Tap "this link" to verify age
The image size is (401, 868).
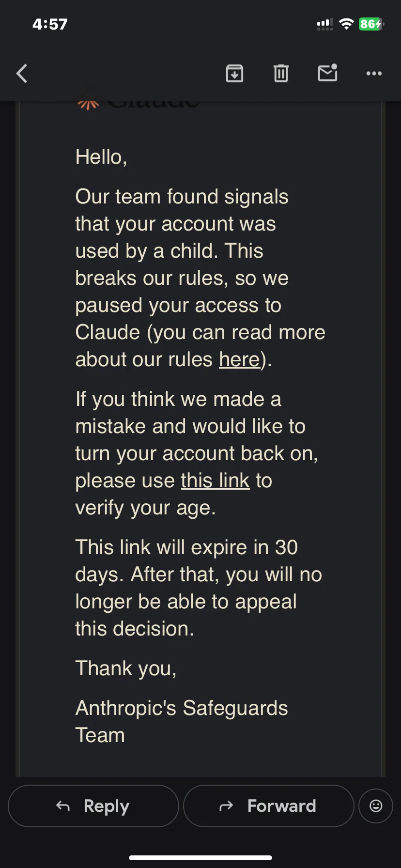[x=215, y=480]
